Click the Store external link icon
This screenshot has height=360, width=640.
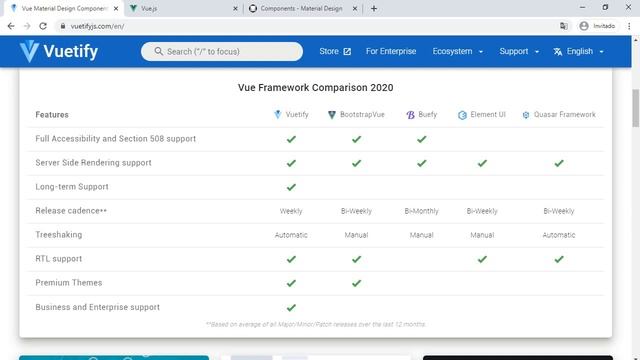click(347, 51)
